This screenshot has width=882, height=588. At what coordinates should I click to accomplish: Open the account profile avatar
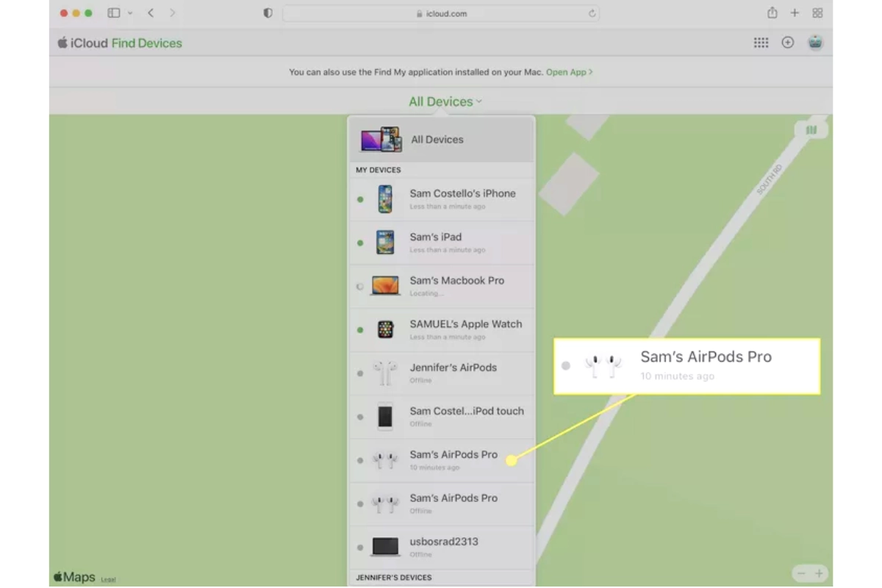[x=814, y=43]
